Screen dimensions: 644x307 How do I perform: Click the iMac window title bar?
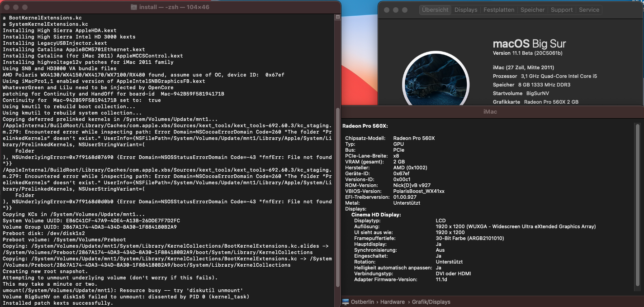[x=492, y=111]
